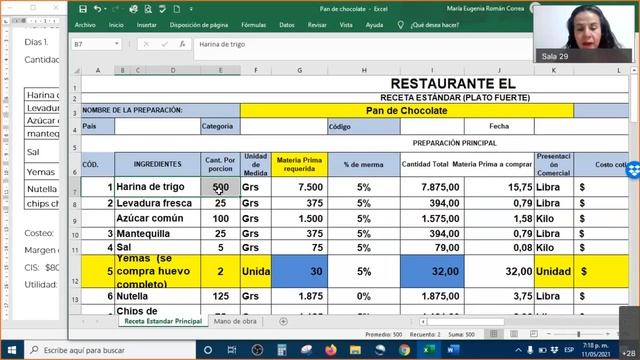Select the blue cell showing 32,00
Screen dimensions: 640x360
tap(432, 271)
